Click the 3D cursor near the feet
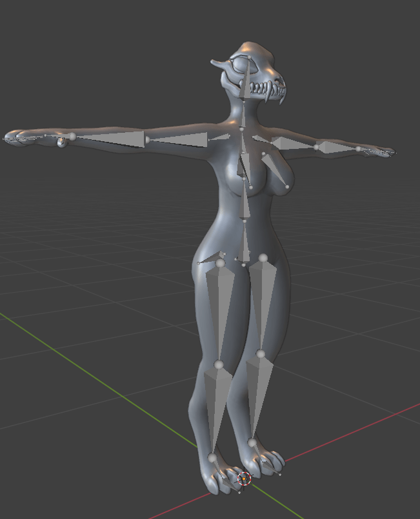420x519 pixels. (x=244, y=478)
